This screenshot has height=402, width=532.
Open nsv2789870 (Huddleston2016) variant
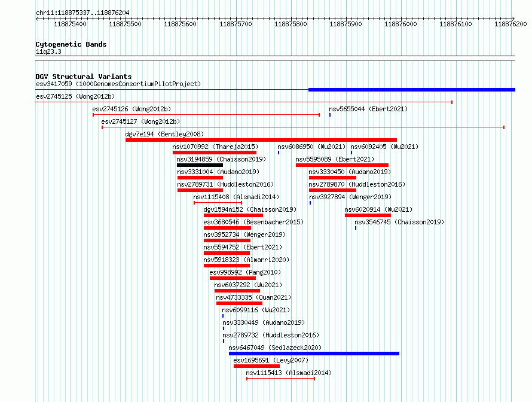(357, 184)
